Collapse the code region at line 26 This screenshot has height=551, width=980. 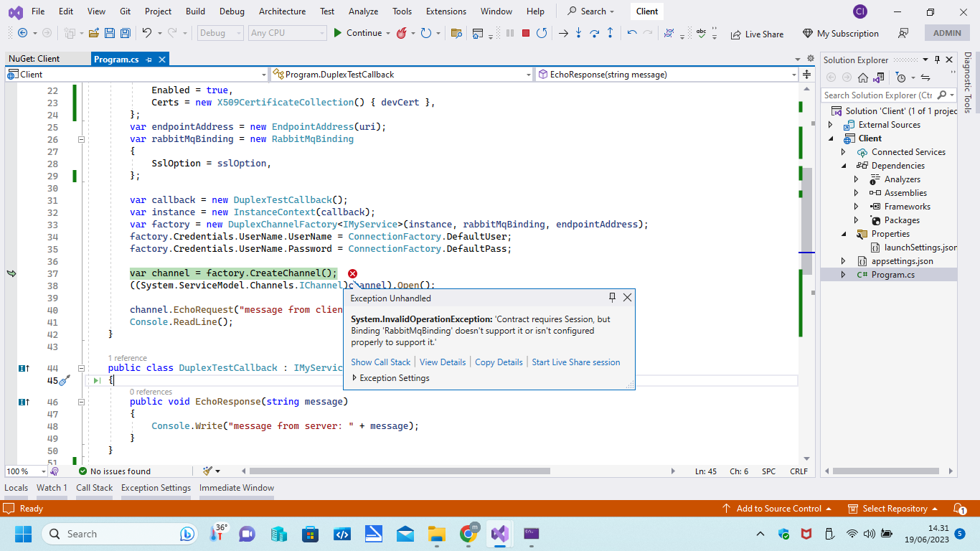tap(81, 138)
